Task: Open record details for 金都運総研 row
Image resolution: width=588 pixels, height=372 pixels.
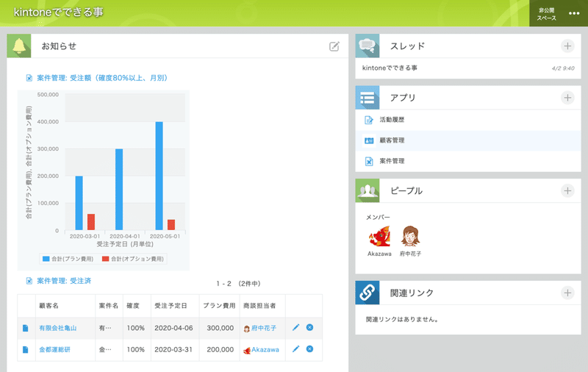Action: tap(26, 349)
